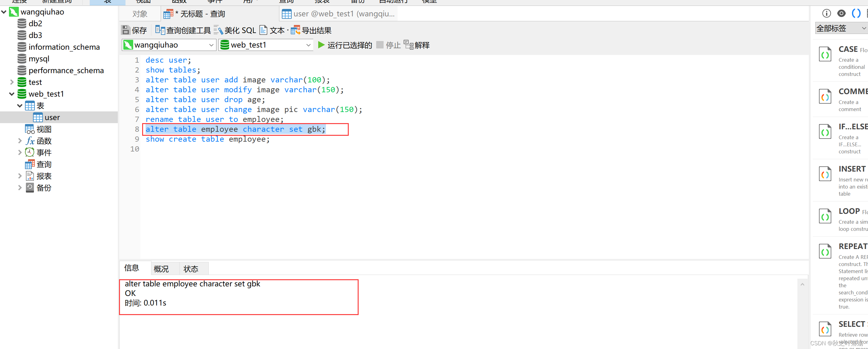This screenshot has width=868, height=349.
Task: Select the 查询 queries node
Action: (x=39, y=164)
